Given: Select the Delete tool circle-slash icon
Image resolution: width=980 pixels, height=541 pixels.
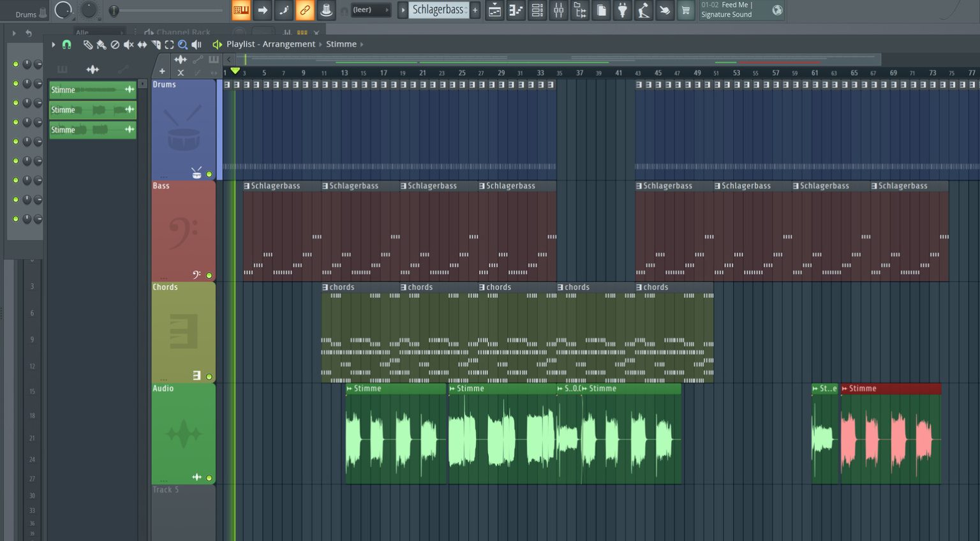Looking at the screenshot, I should [x=115, y=45].
